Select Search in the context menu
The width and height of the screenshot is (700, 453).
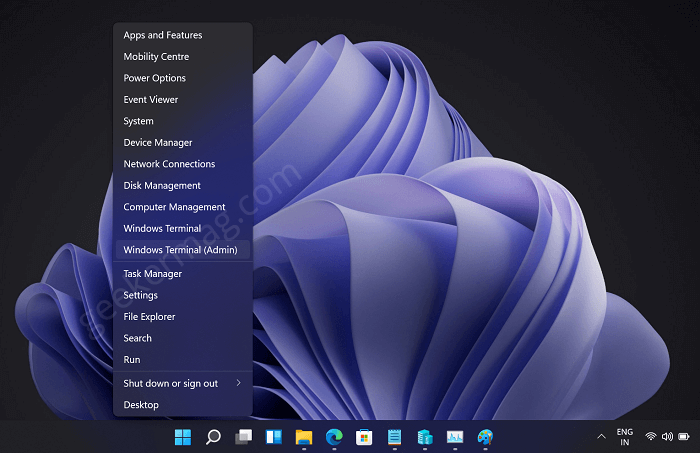point(183,337)
